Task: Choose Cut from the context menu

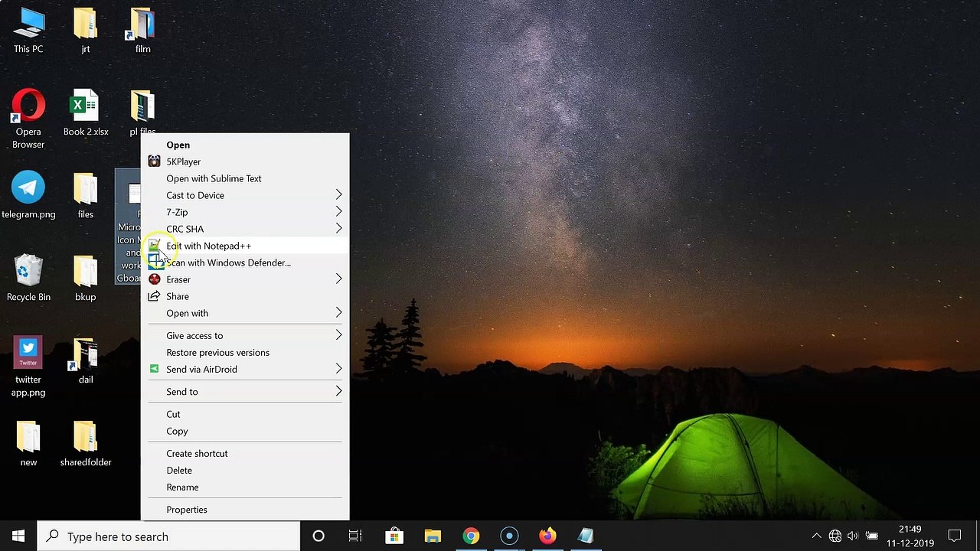Action: coord(245,414)
